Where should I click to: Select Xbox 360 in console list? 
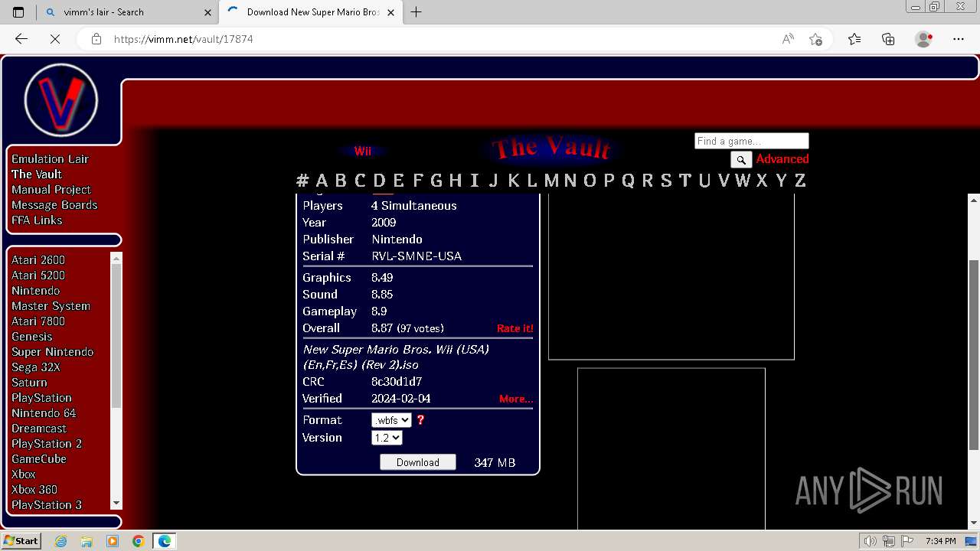pyautogui.click(x=34, y=490)
